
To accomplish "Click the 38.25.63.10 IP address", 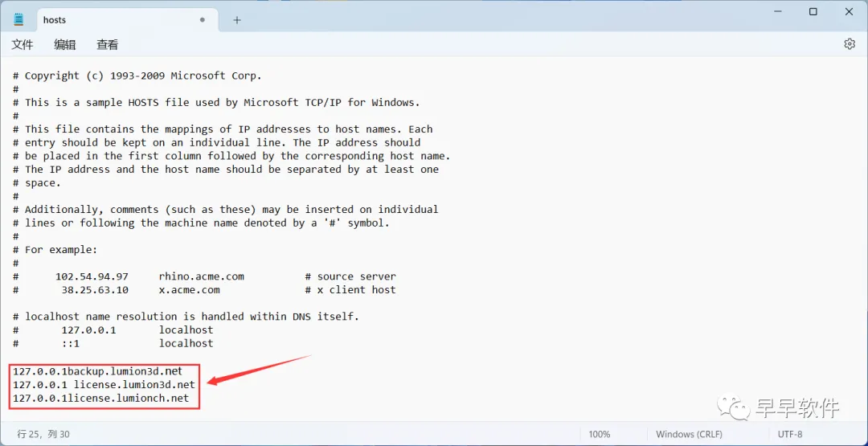I will (95, 289).
